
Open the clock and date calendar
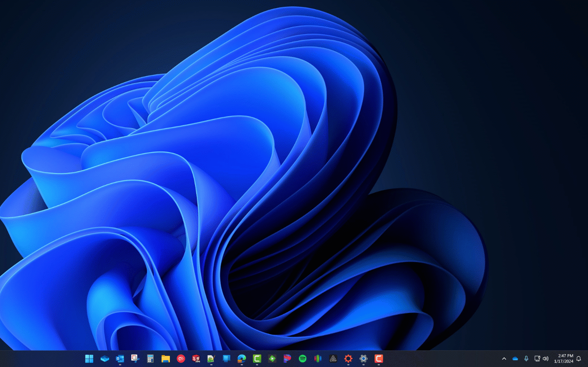[565, 358]
